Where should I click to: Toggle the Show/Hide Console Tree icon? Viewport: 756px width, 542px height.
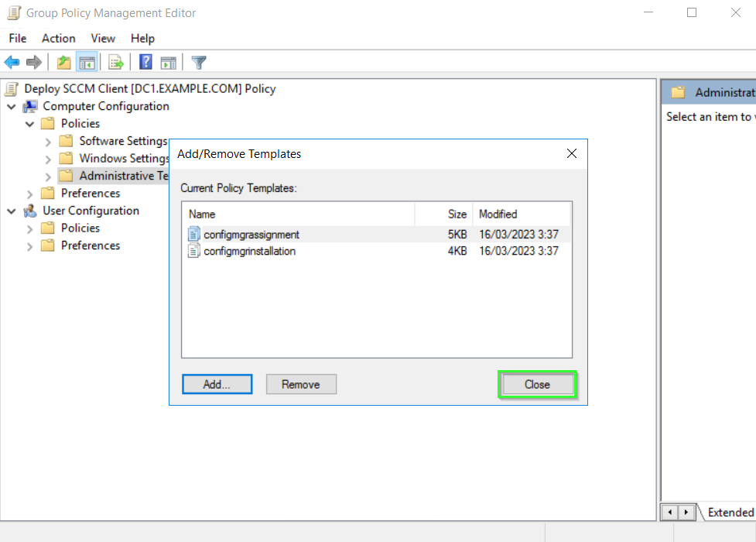[87, 63]
